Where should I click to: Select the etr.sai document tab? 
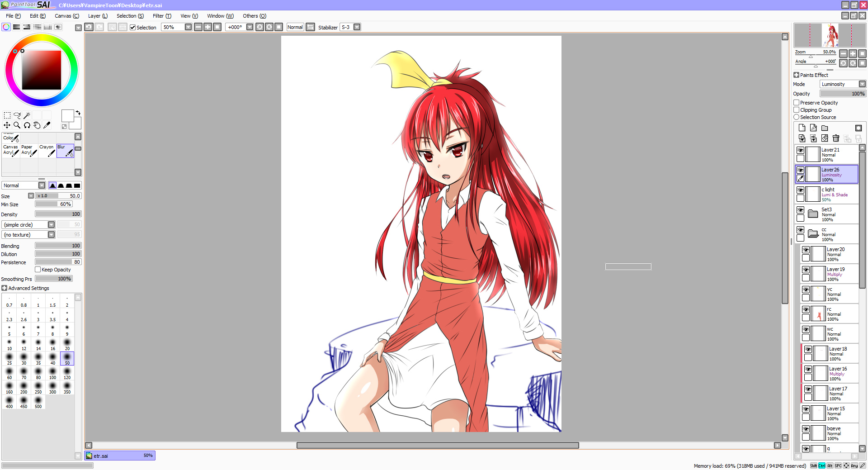click(x=120, y=456)
